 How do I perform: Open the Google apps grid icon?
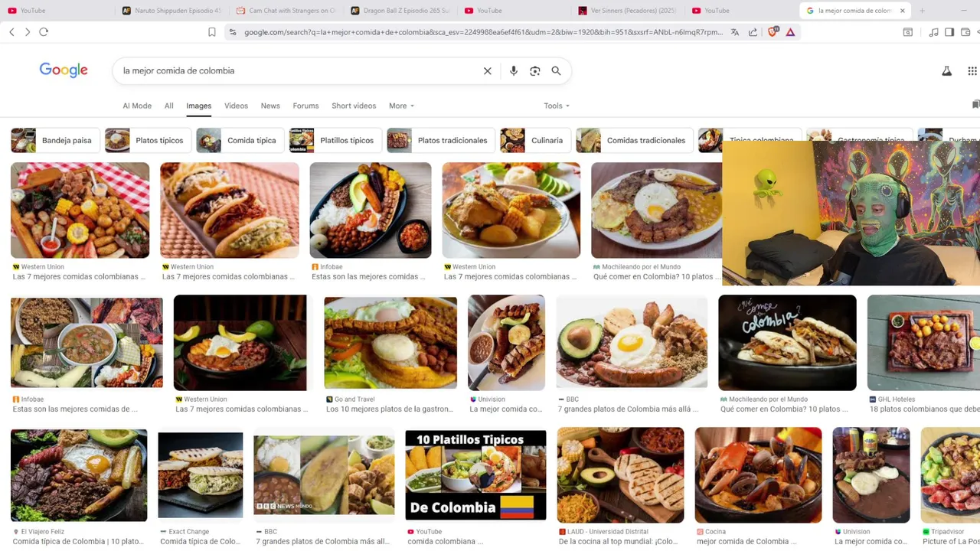tap(972, 70)
